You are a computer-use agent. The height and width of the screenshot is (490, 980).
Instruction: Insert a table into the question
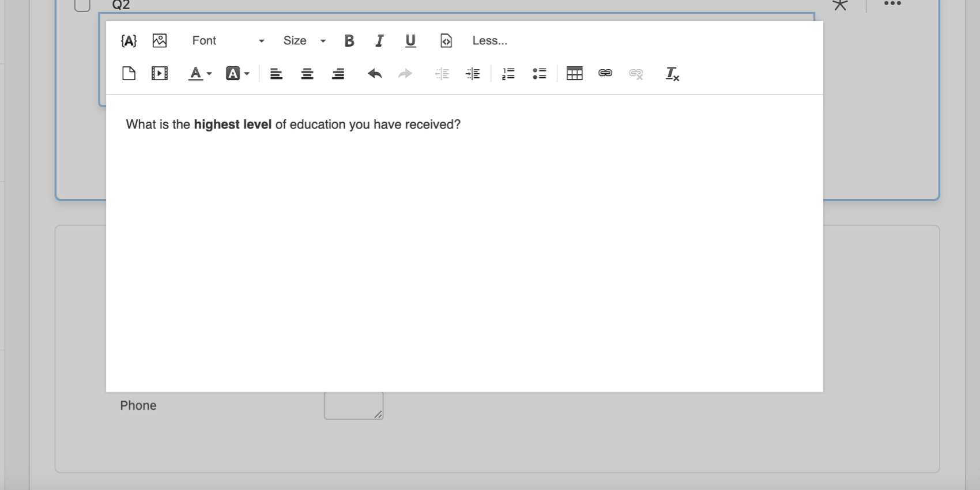click(575, 73)
